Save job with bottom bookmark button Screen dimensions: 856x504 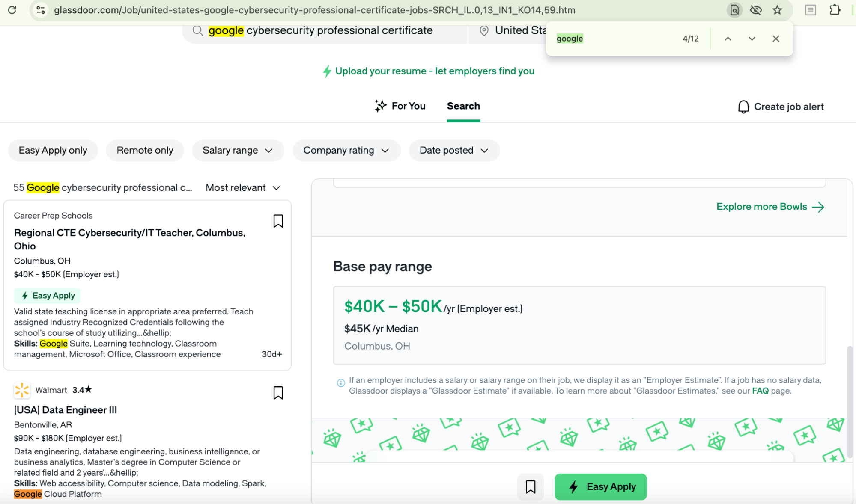[531, 487]
